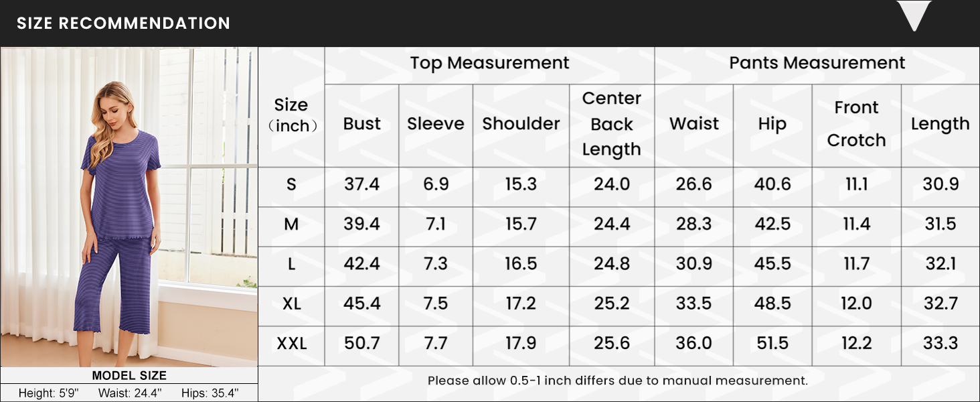This screenshot has width=980, height=402.
Task: Select the Top Measurement header
Action: click(x=489, y=63)
